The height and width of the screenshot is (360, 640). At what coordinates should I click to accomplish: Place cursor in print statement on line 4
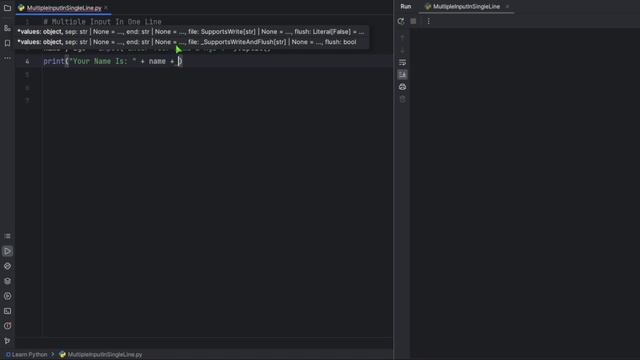tap(113, 61)
